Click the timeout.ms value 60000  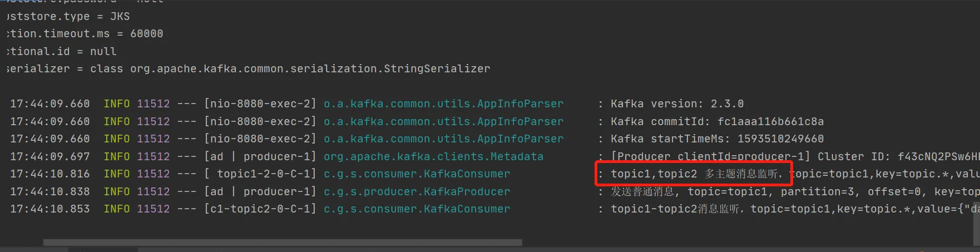click(x=146, y=33)
